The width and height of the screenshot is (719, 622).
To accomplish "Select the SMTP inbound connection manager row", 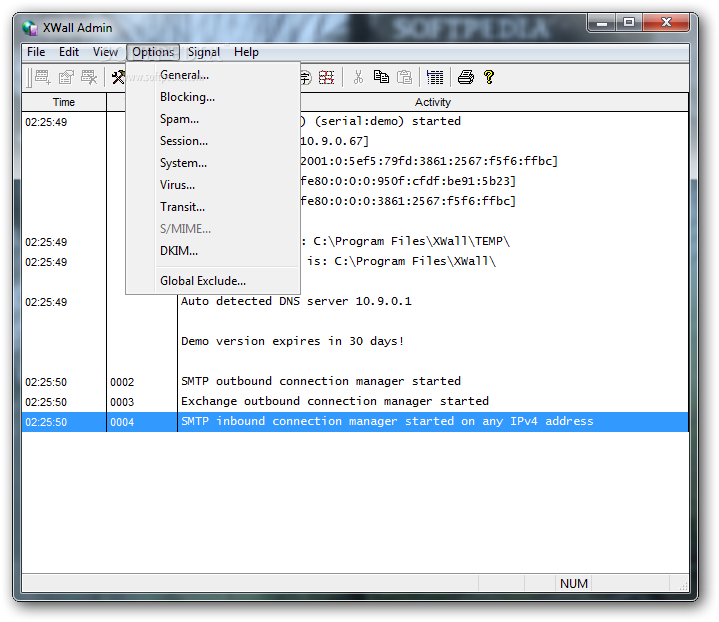I will (x=355, y=422).
